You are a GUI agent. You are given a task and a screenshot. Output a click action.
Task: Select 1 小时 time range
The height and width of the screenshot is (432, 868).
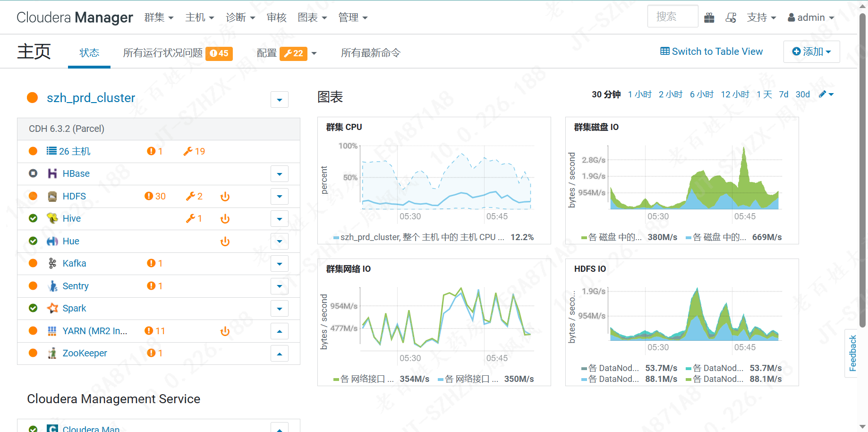click(639, 95)
